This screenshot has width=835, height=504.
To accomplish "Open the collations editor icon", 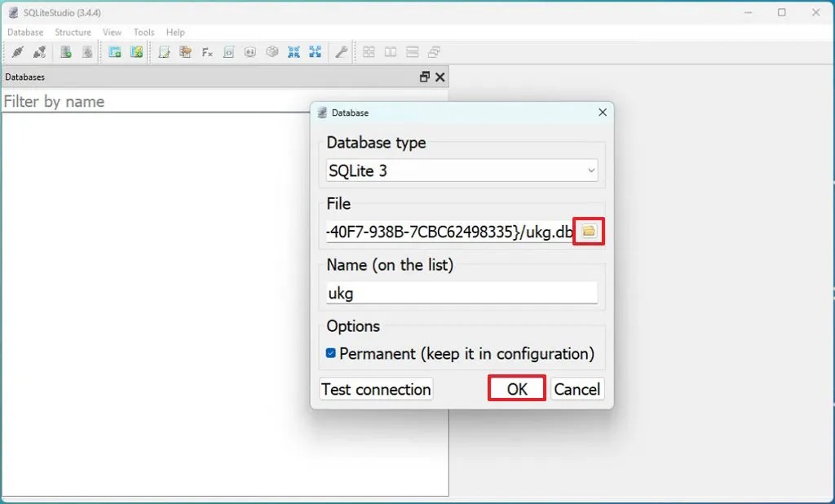I will [250, 51].
